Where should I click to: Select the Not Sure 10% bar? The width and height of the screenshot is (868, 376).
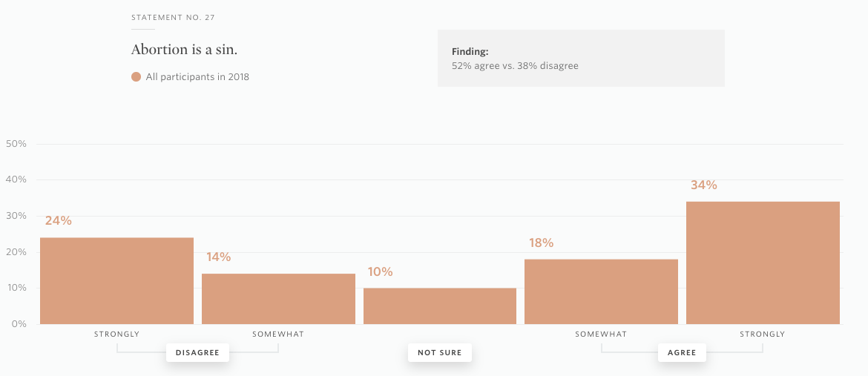[x=440, y=306]
